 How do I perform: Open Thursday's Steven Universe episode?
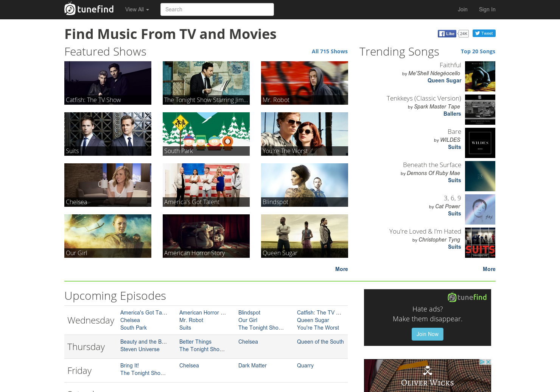140,349
